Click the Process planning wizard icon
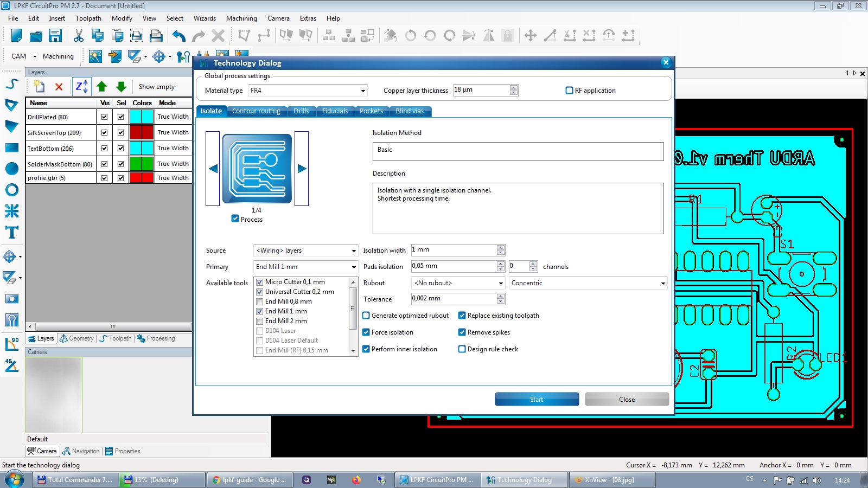This screenshot has width=868, height=488. 95,56
